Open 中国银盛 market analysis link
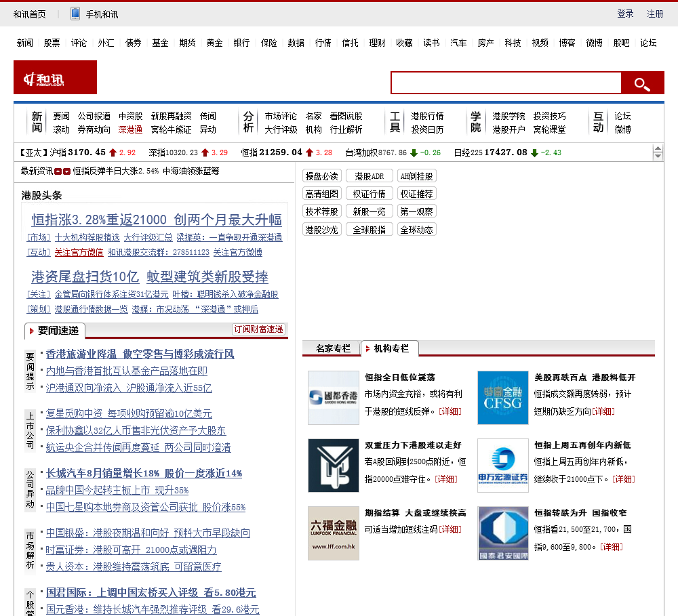Image resolution: width=678 pixels, height=616 pixels. 148,533
